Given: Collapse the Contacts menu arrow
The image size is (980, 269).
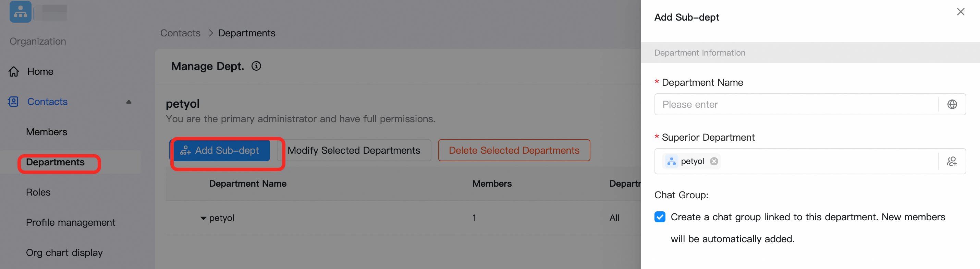Looking at the screenshot, I should (128, 102).
